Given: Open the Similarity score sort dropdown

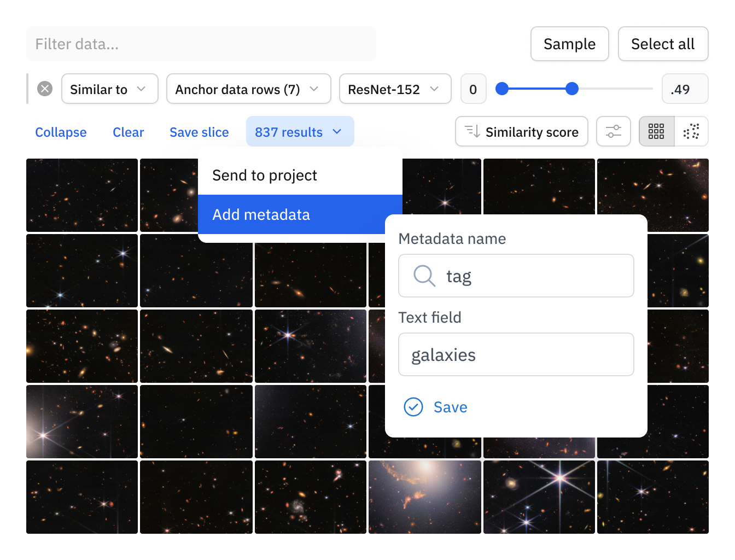Looking at the screenshot, I should point(522,131).
